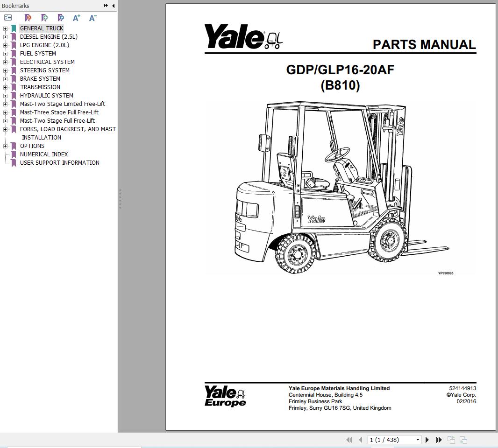Open the bookmark options list icon
Screen dimensions: 498x448
click(8, 17)
